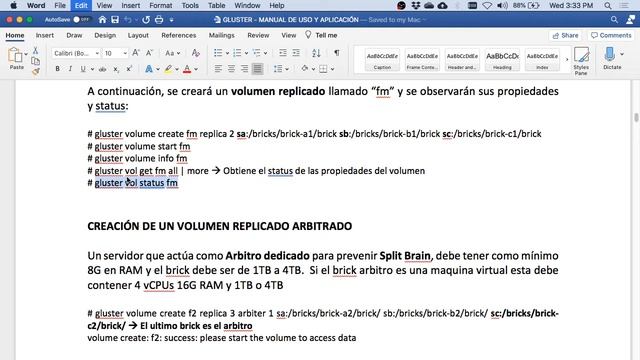This screenshot has height=360, width=640.
Task: Increase font size
Action: (x=136, y=53)
